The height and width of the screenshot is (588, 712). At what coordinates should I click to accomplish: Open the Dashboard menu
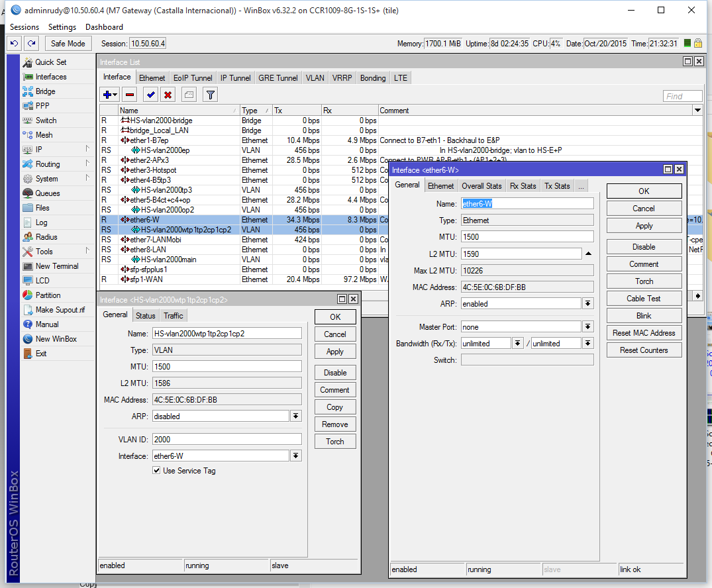(105, 27)
